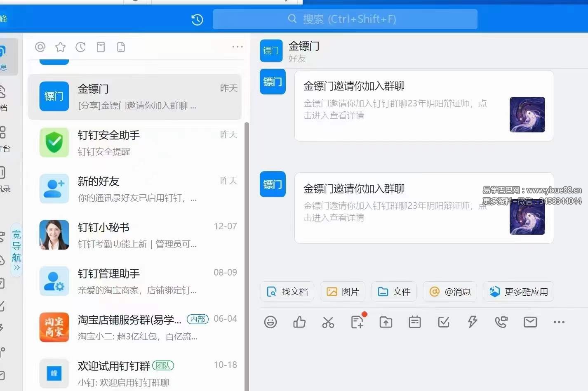
Task: Click the 金镖门 avatar in chat header
Action: tap(271, 51)
